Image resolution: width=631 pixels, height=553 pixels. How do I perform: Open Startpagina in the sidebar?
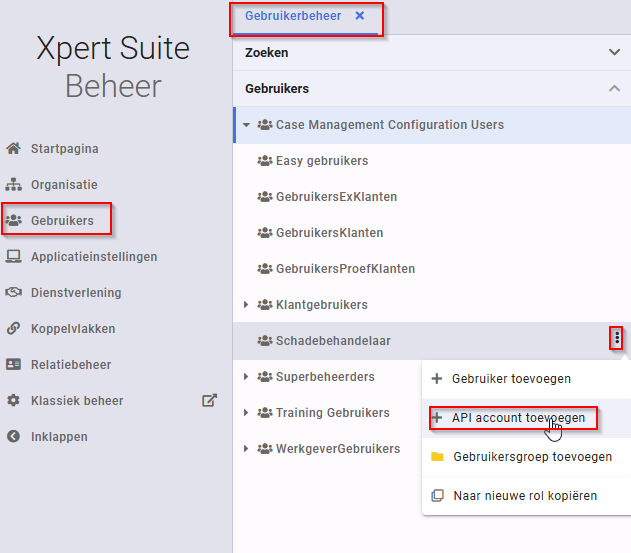(64, 149)
